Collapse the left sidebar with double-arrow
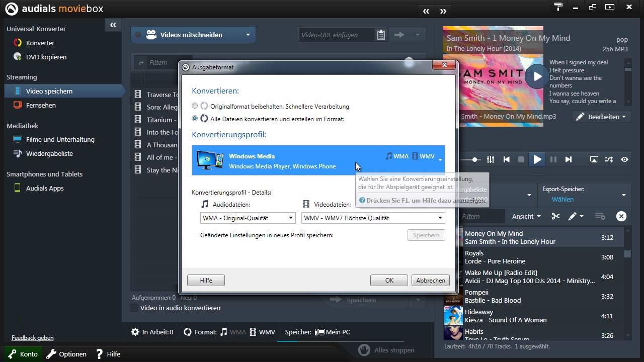 pyautogui.click(x=113, y=25)
